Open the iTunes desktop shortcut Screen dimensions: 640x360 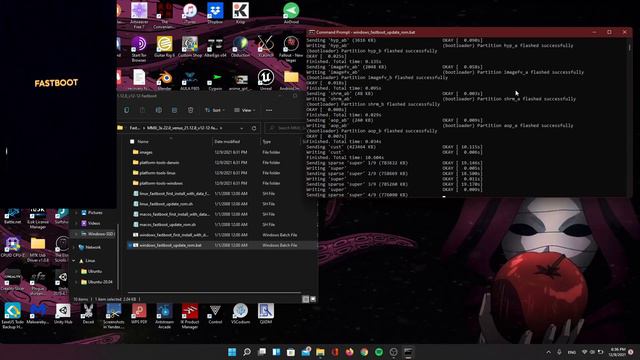pos(190,13)
